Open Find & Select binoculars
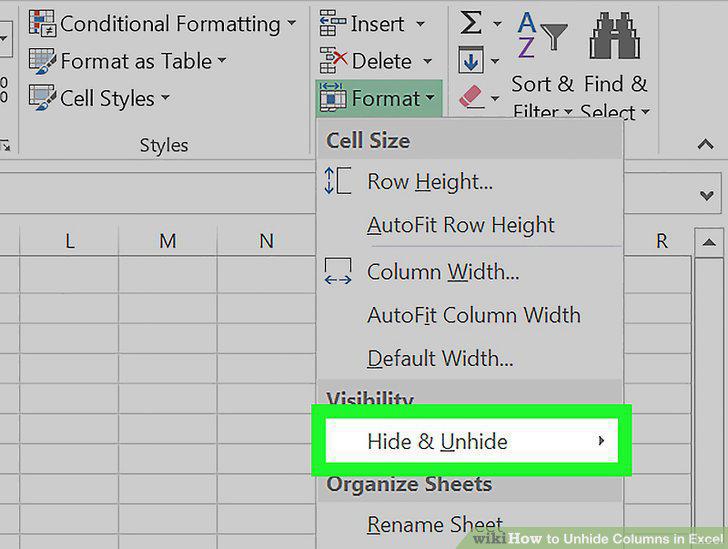This screenshot has height=549, width=728. (615, 36)
